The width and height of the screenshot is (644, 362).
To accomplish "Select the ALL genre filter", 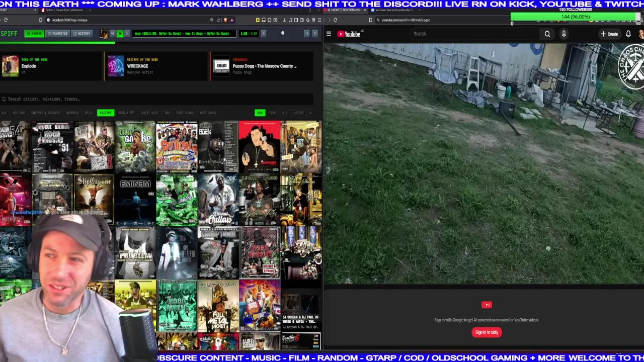I will click(4, 113).
